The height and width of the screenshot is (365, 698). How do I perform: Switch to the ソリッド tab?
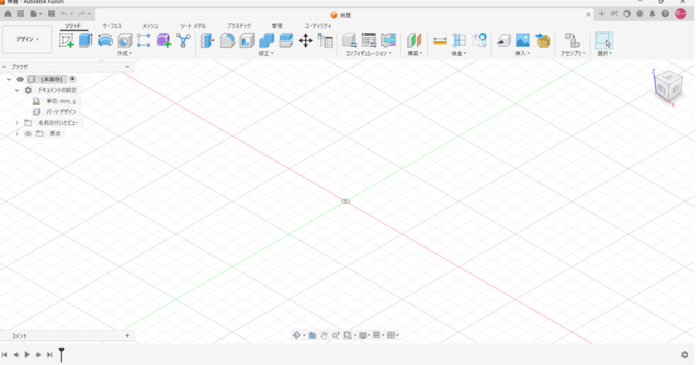(x=73, y=26)
